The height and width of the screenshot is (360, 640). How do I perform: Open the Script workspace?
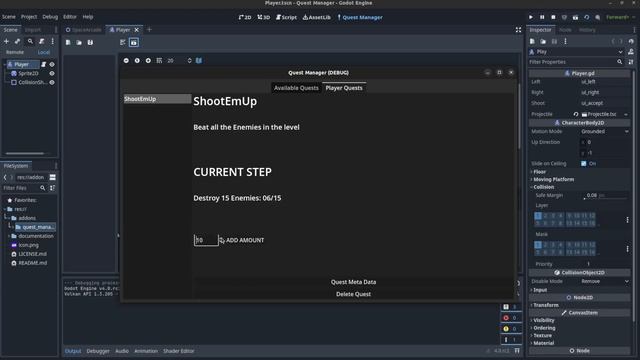(x=287, y=17)
